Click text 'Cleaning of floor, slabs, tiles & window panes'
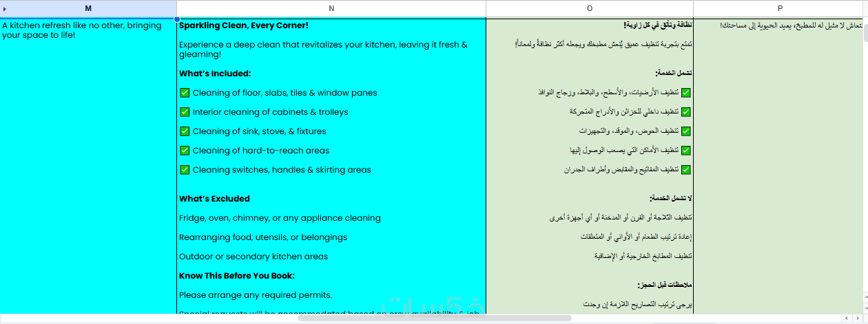Screen dimensions: 868x324 point(285,93)
